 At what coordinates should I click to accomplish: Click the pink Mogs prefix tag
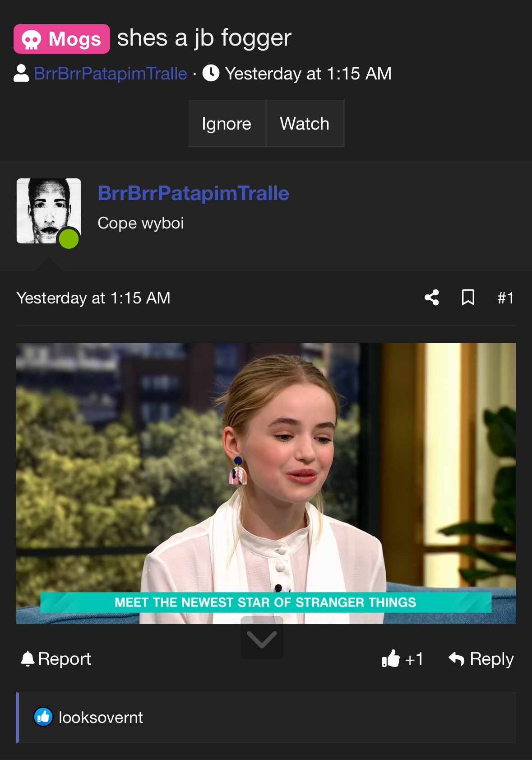click(x=62, y=39)
